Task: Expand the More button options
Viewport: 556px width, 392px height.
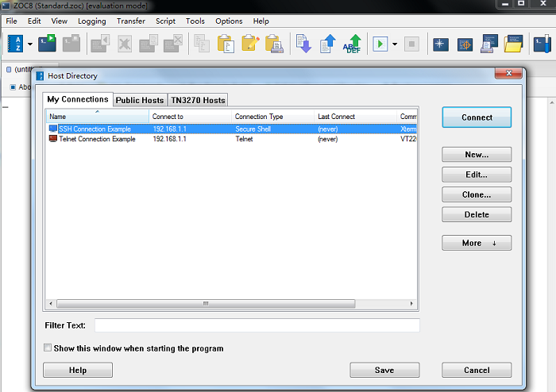Action: click(477, 243)
